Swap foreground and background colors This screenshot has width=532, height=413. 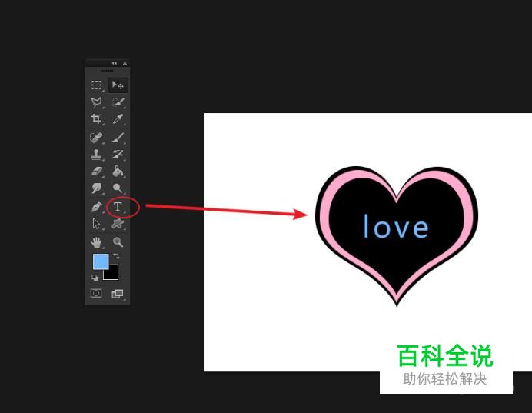116,256
